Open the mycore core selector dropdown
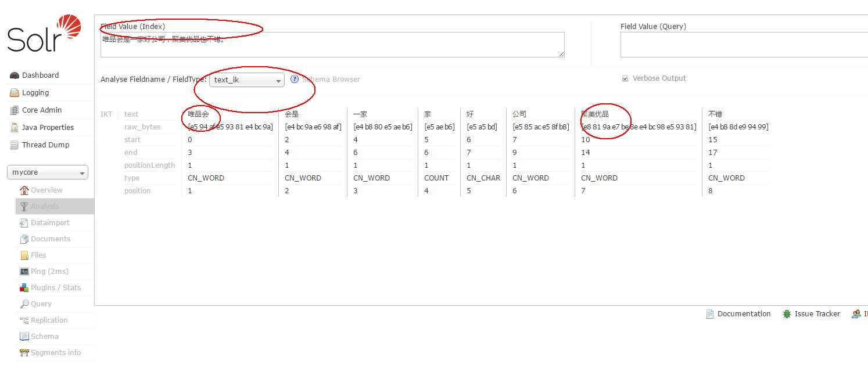This screenshot has height=379, width=868. [x=48, y=172]
